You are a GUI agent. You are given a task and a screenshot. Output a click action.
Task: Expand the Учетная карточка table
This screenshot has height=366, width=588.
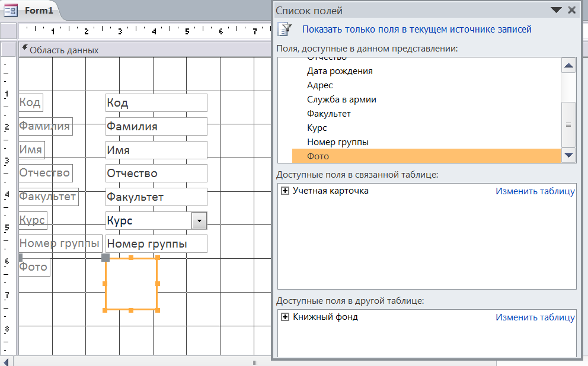point(285,191)
